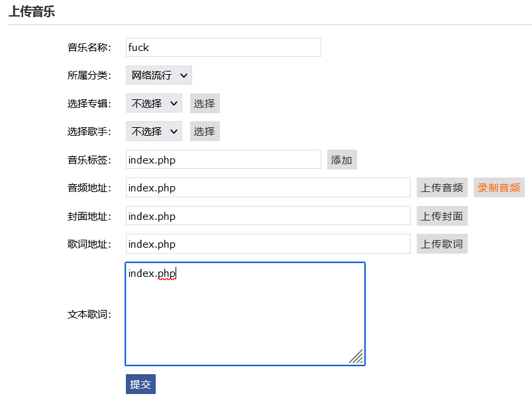
Task: Click inside the 文本歌词 lyrics textarea
Action: [x=243, y=311]
